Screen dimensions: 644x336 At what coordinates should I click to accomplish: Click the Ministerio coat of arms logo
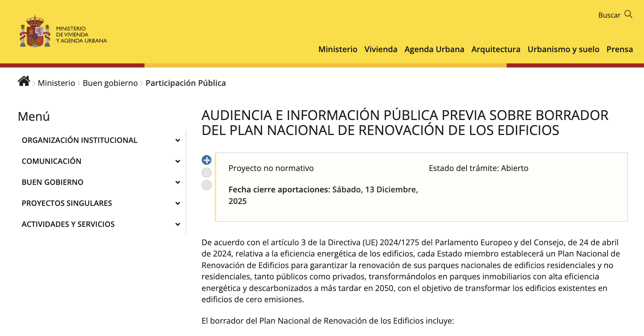click(x=35, y=31)
